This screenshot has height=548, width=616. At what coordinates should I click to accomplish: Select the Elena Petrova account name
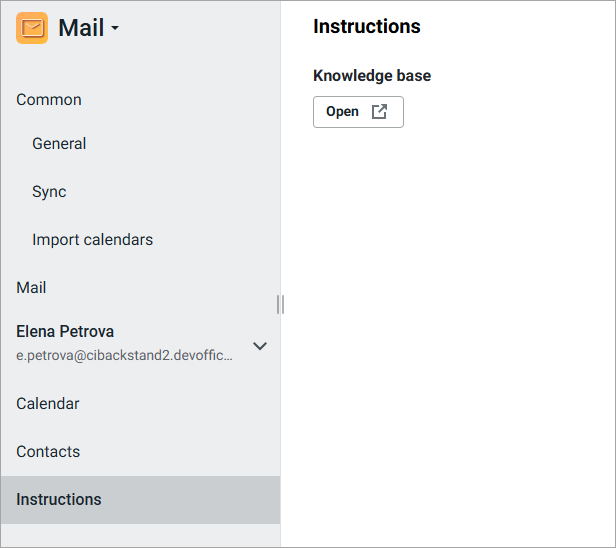pyautogui.click(x=65, y=331)
